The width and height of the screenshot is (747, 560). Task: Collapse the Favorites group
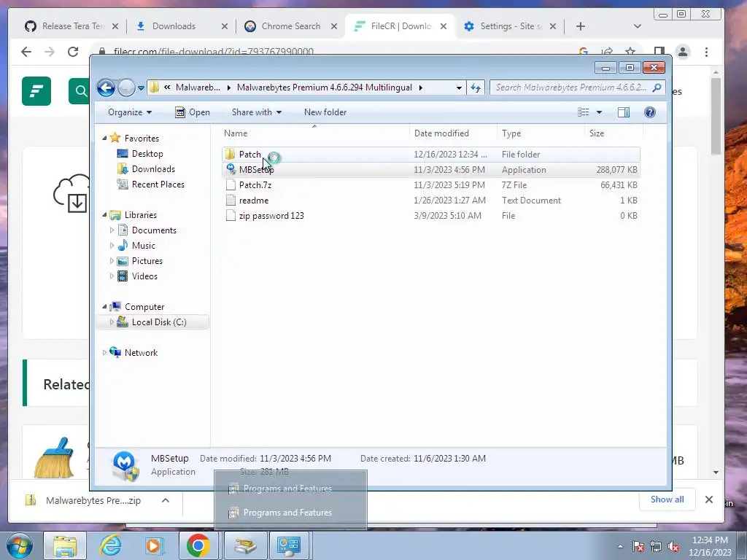104,138
